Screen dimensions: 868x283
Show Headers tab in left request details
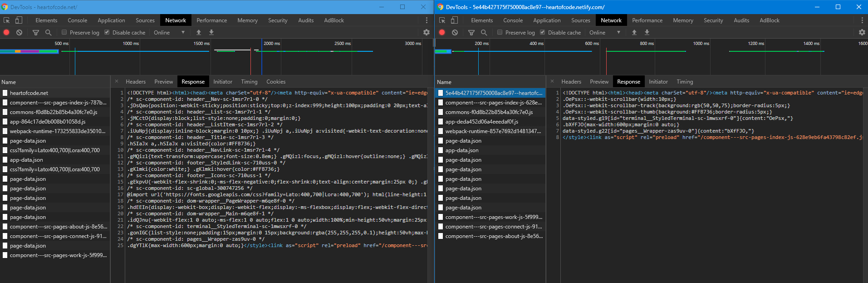(x=136, y=82)
